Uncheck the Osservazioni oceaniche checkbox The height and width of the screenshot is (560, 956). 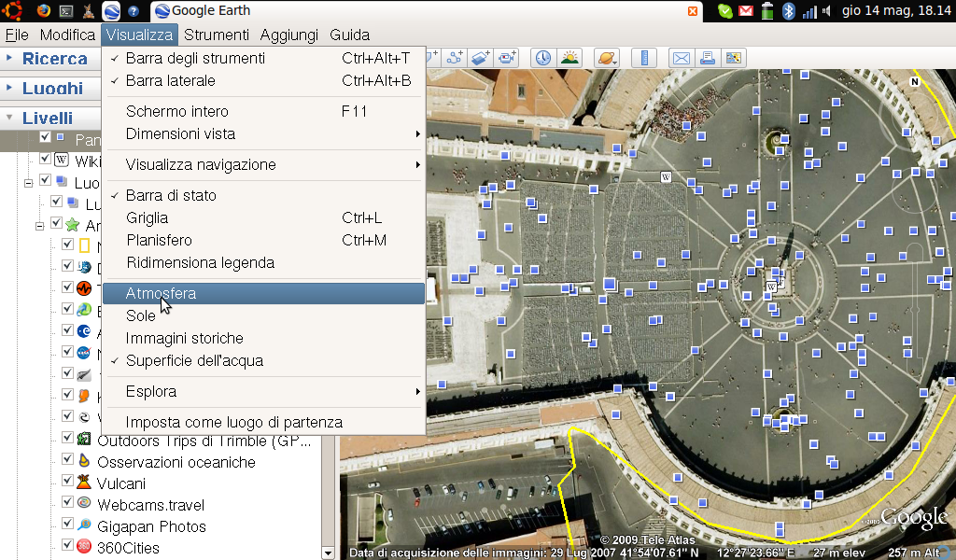(67, 459)
